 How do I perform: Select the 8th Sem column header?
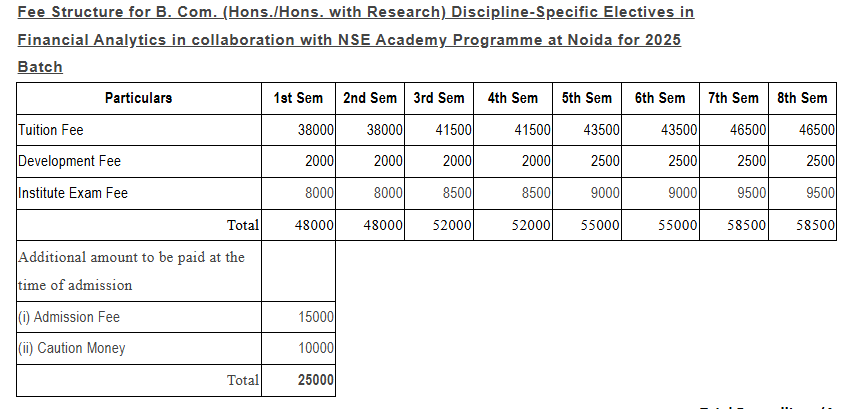point(802,98)
